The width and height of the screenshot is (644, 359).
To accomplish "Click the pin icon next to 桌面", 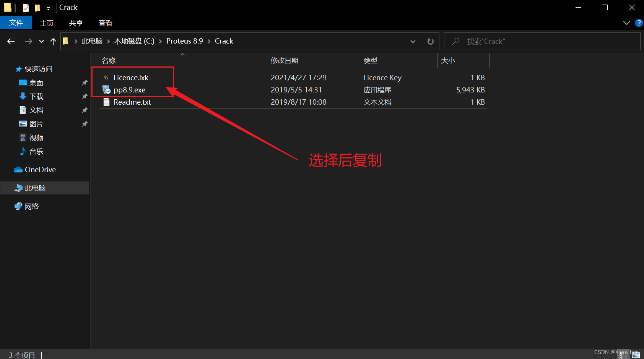I will coord(85,82).
